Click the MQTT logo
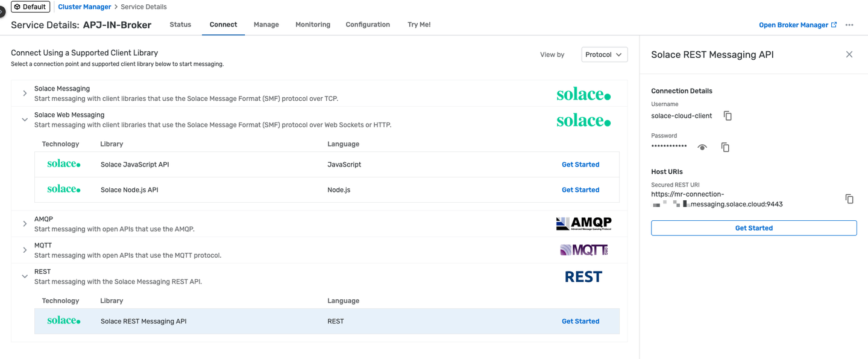 pos(584,250)
